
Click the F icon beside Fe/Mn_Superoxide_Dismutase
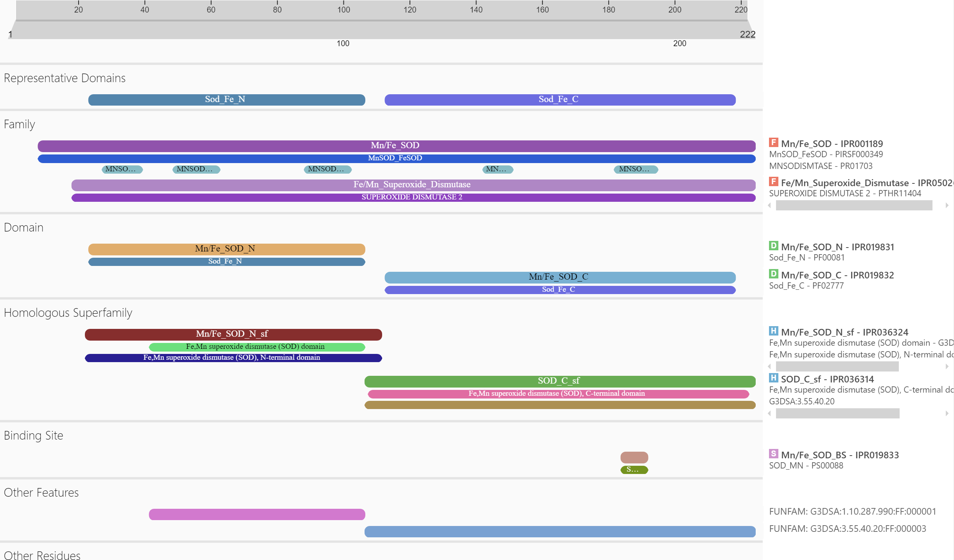[773, 181]
